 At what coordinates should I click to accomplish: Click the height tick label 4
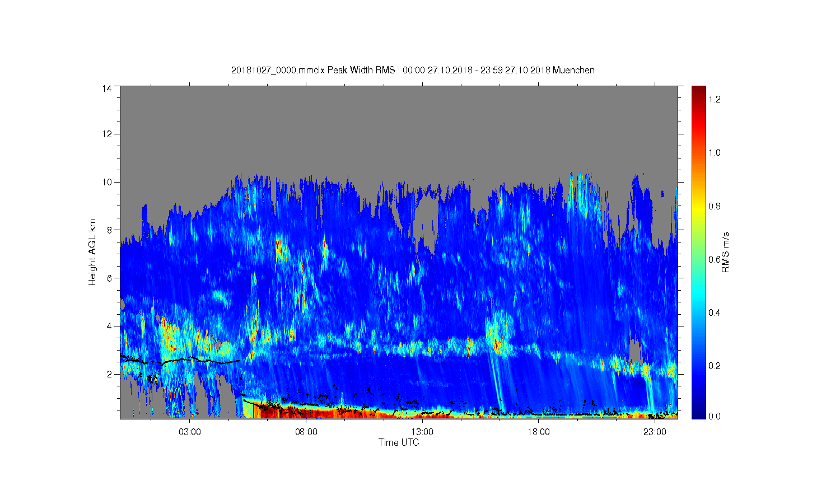pyautogui.click(x=110, y=326)
